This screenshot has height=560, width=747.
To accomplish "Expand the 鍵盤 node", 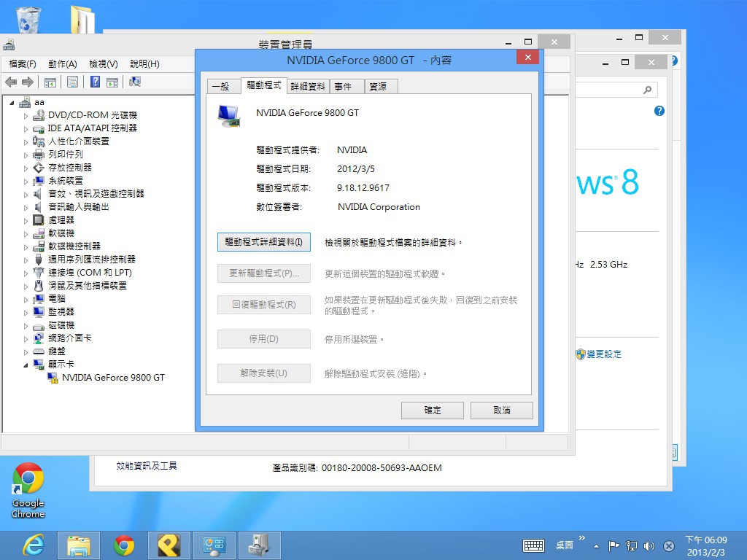I will (26, 352).
